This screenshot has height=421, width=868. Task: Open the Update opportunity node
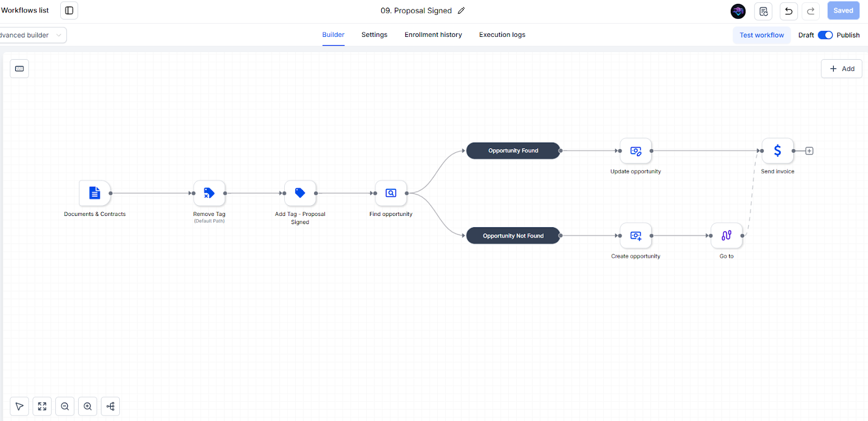(x=636, y=151)
